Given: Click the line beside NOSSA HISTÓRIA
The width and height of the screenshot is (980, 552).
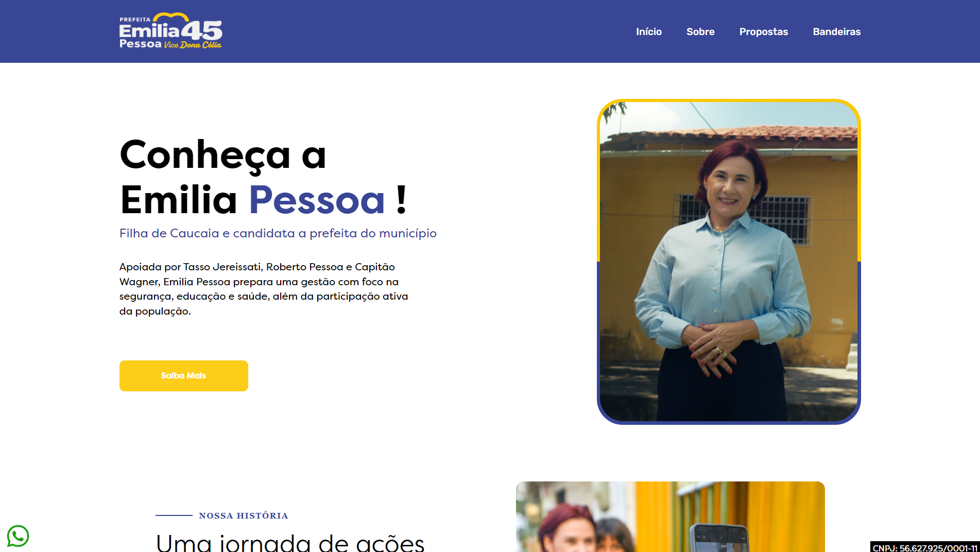Looking at the screenshot, I should tap(174, 515).
